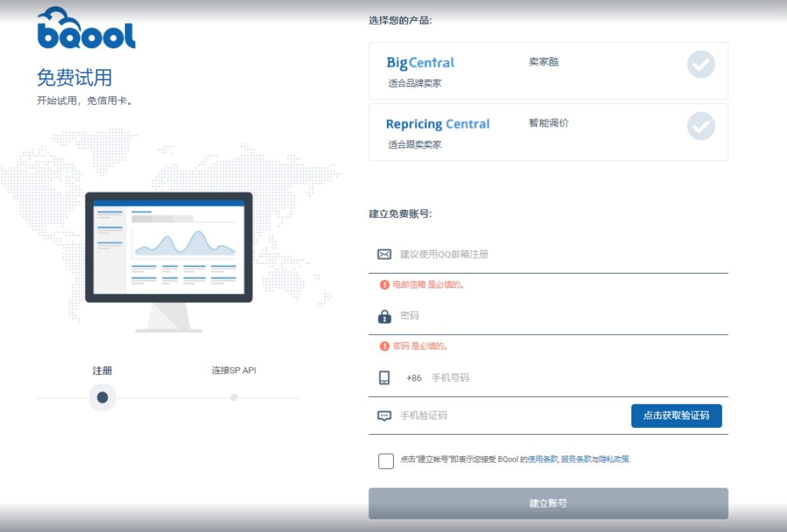
Task: Focus the QQ email address field
Action: click(548, 255)
